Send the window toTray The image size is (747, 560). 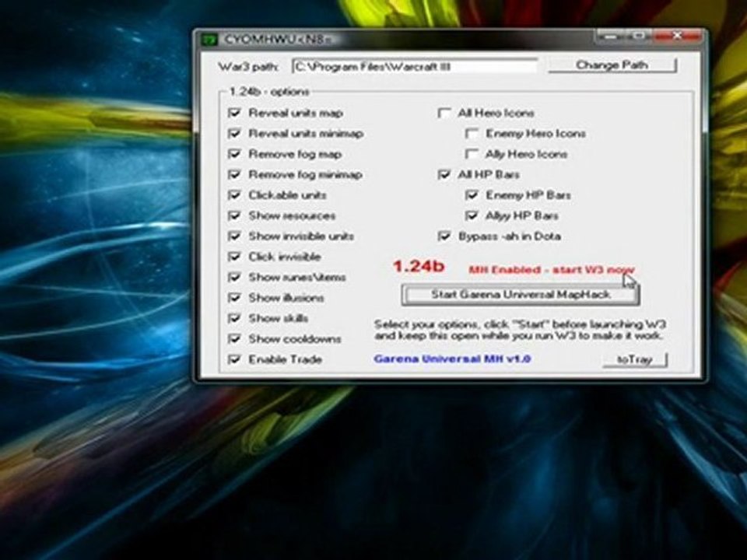click(x=635, y=359)
